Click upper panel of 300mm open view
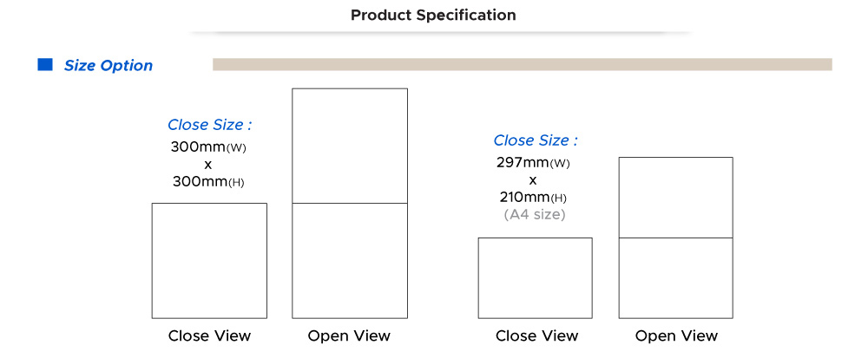Screen dimensions: 868x358 [350, 146]
